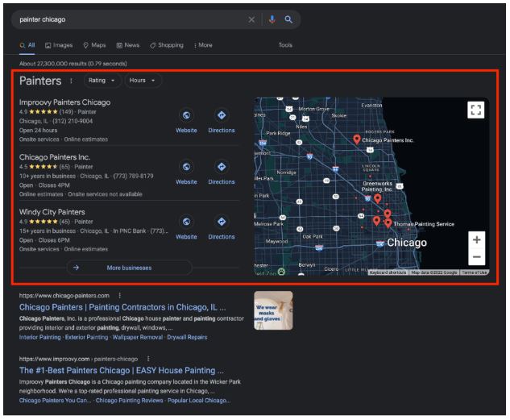Viewport: 510px width, 420px height.
Task: Open the More search categories menu
Action: click(203, 45)
